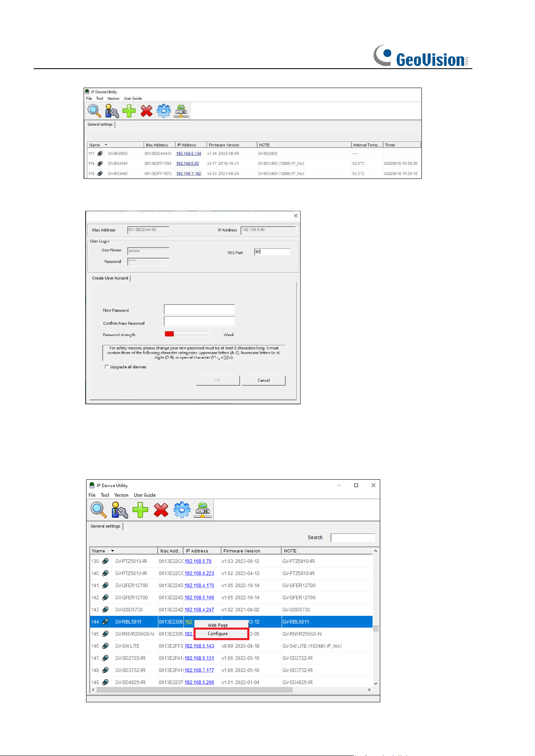This screenshot has width=535, height=756.
Task: Click the green plus add icon in lower window
Action: pyautogui.click(x=140, y=510)
